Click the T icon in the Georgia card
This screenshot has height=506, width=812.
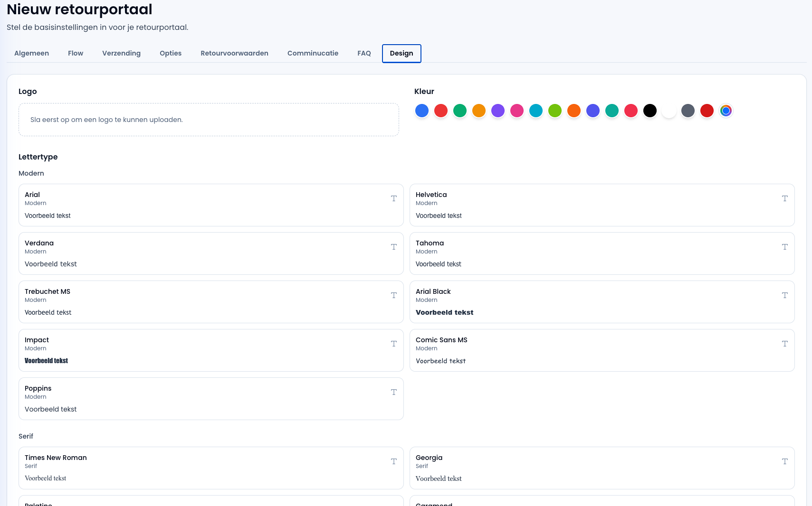tap(785, 461)
